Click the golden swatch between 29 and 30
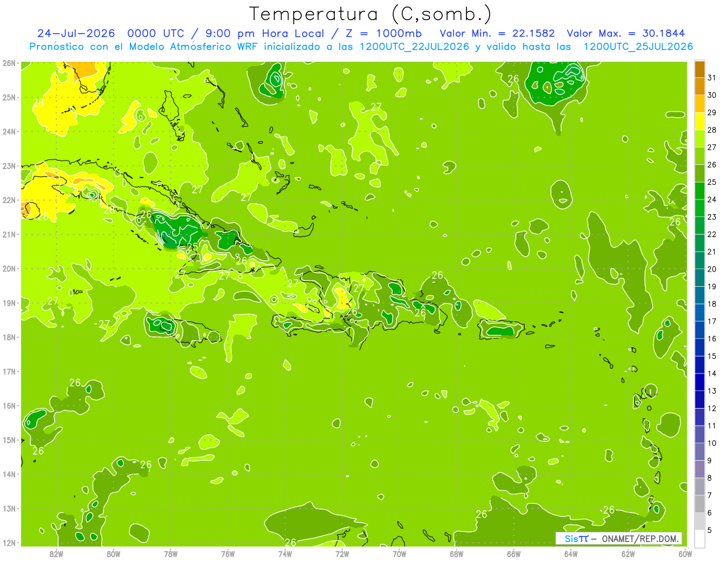 (x=699, y=104)
